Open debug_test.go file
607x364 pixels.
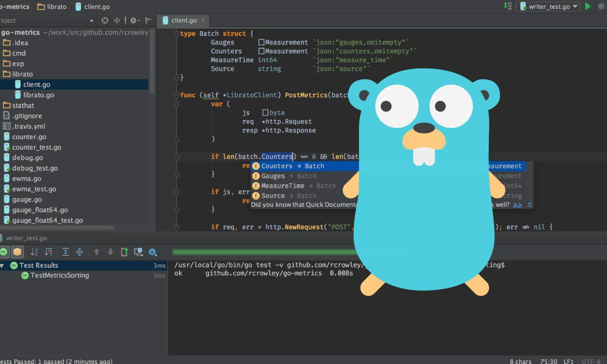[30, 168]
